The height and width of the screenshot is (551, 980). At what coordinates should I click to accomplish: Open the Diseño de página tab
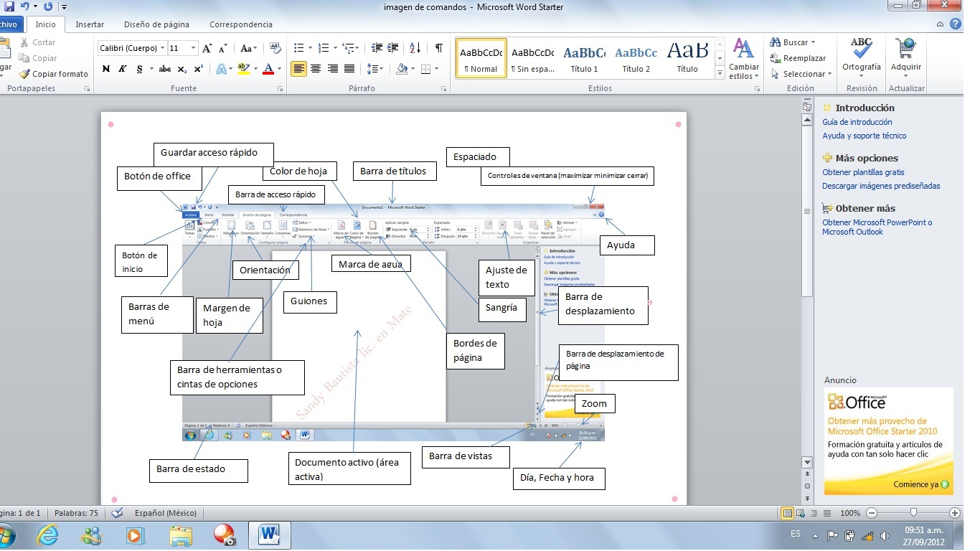coord(156,24)
